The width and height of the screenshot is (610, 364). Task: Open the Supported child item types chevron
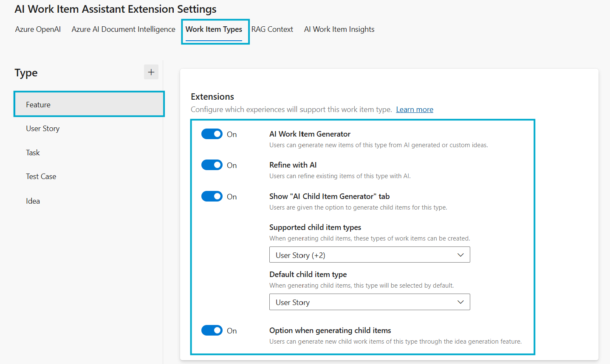(460, 255)
